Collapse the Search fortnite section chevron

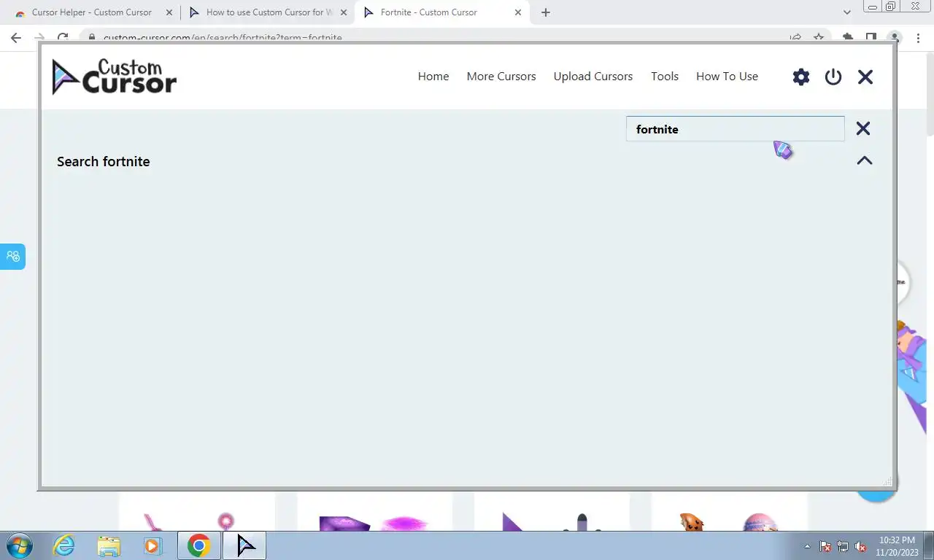pos(865,160)
